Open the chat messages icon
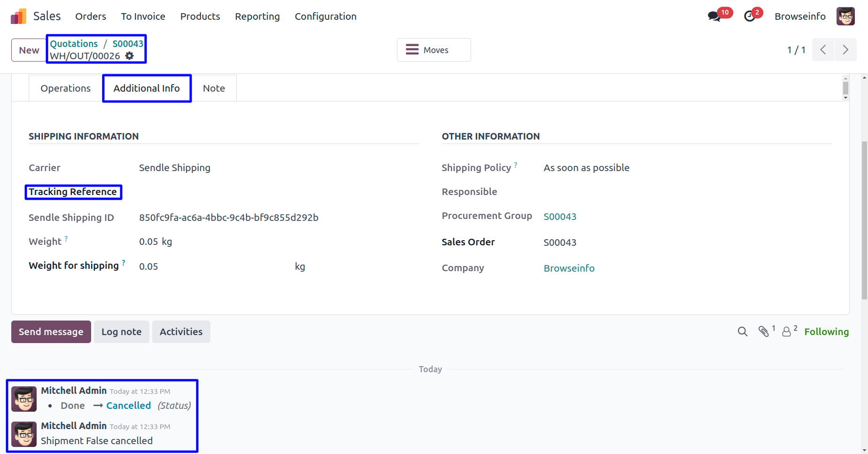Viewport: 868px width, 454px height. tap(714, 16)
